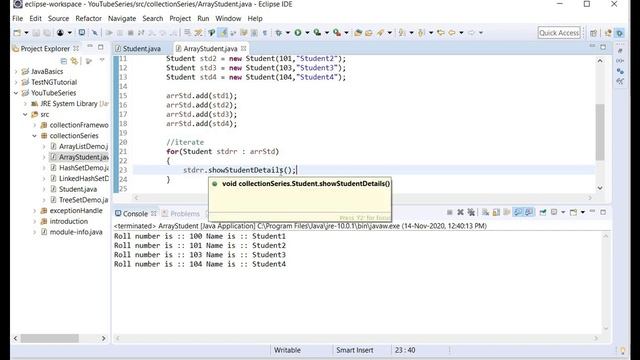Viewport: 640px width, 360px height.
Task: Toggle Mark Occurrences in main toolbar
Action: tap(222, 33)
